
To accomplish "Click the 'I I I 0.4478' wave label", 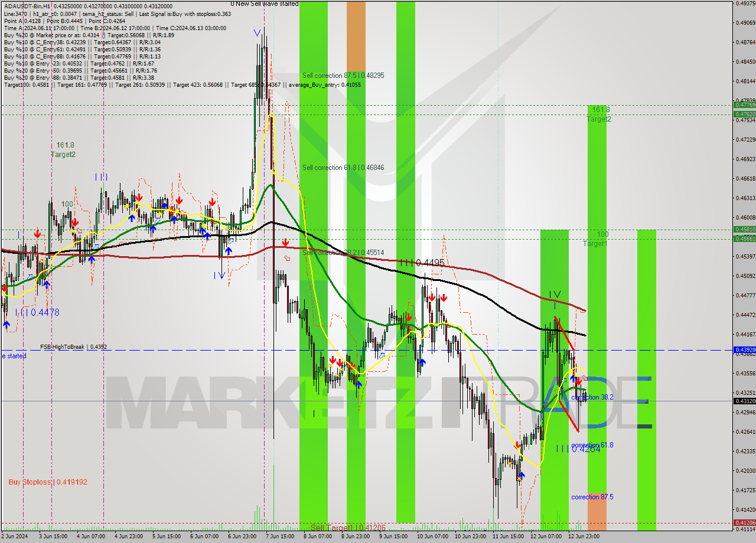I will tap(37, 313).
